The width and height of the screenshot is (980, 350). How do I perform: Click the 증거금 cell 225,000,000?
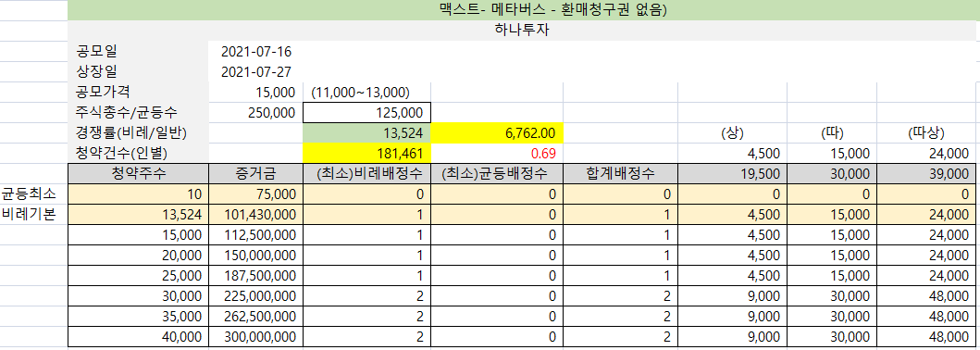tap(256, 296)
